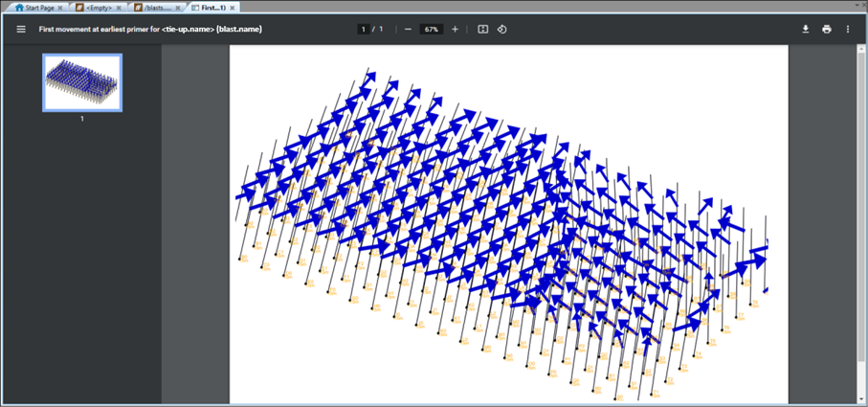Zoom in with the plus icon

(x=455, y=30)
